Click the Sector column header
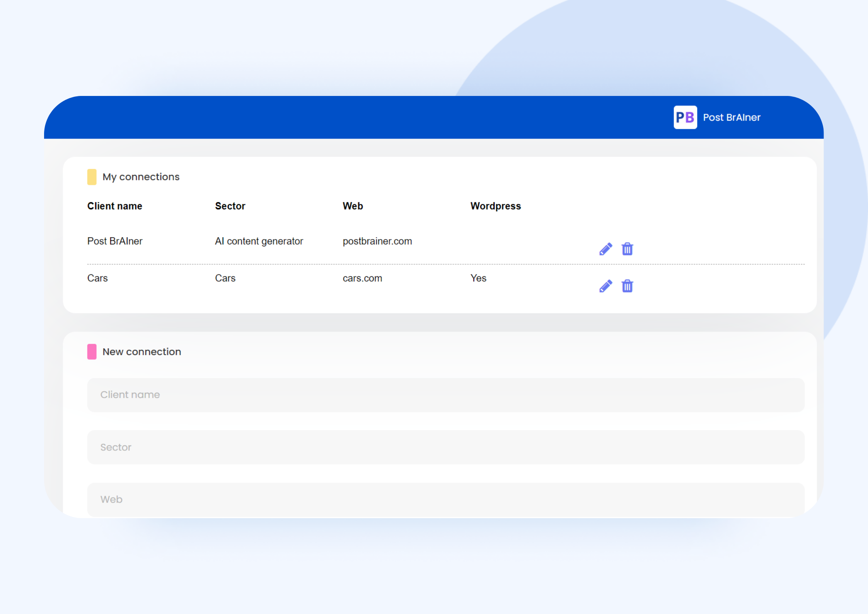Screen dimensions: 868x614 click(230, 206)
